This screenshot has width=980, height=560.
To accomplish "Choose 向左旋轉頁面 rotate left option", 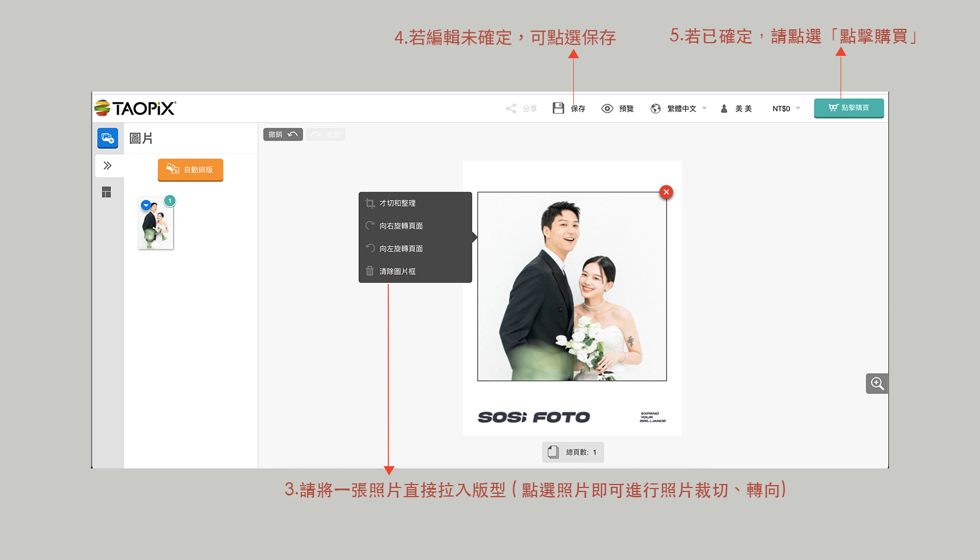I will [401, 249].
